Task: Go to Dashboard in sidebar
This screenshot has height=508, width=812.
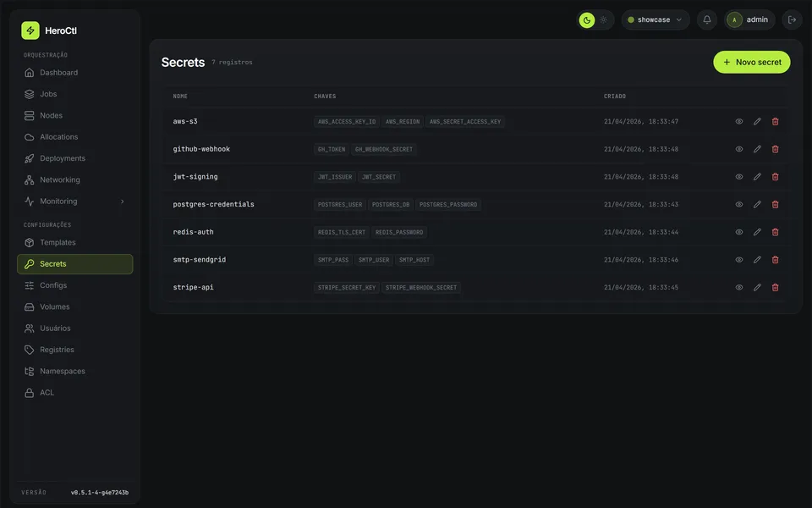Action: click(x=74, y=73)
